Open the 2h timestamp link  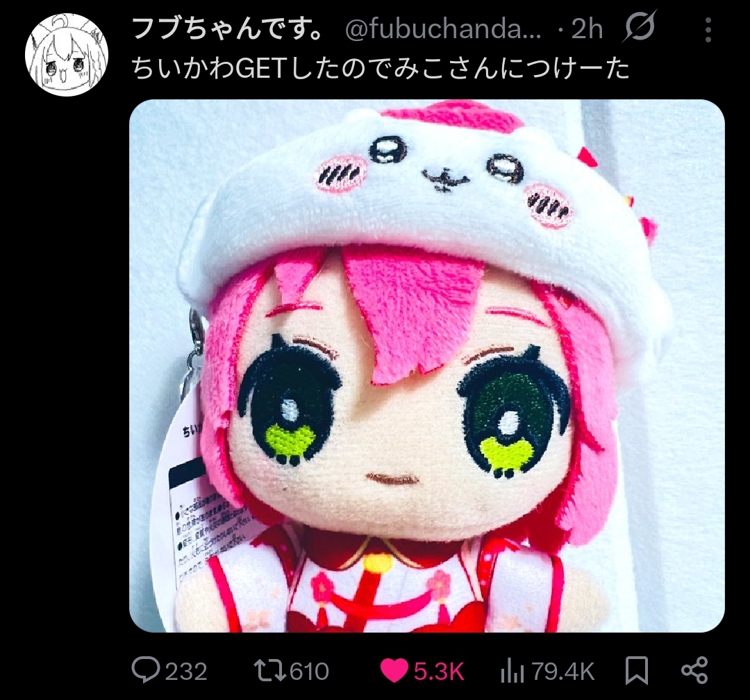tap(586, 30)
